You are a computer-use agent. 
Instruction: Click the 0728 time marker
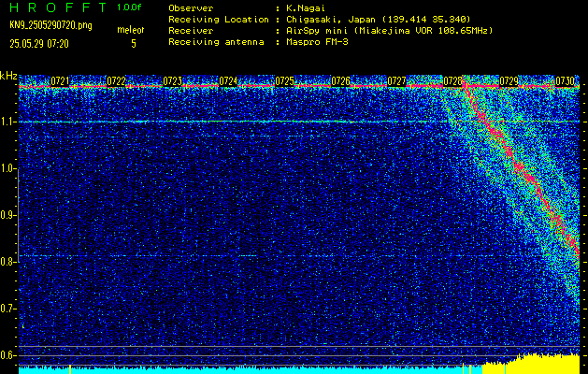pyautogui.click(x=452, y=81)
